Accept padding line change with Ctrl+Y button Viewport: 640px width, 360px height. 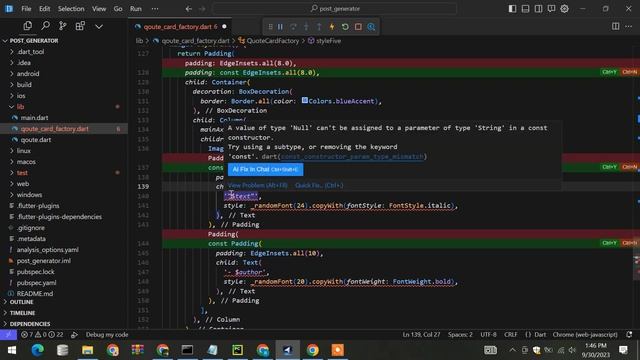609,72
